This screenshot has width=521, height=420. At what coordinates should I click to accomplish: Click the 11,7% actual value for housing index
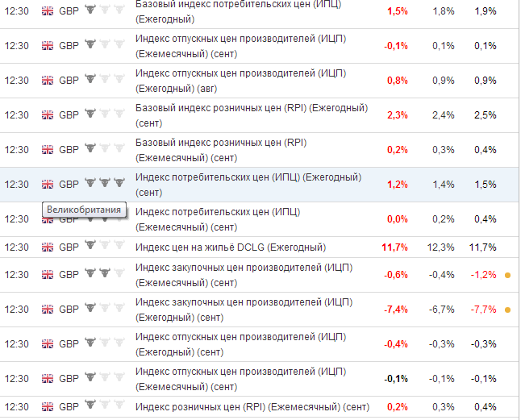[394, 247]
